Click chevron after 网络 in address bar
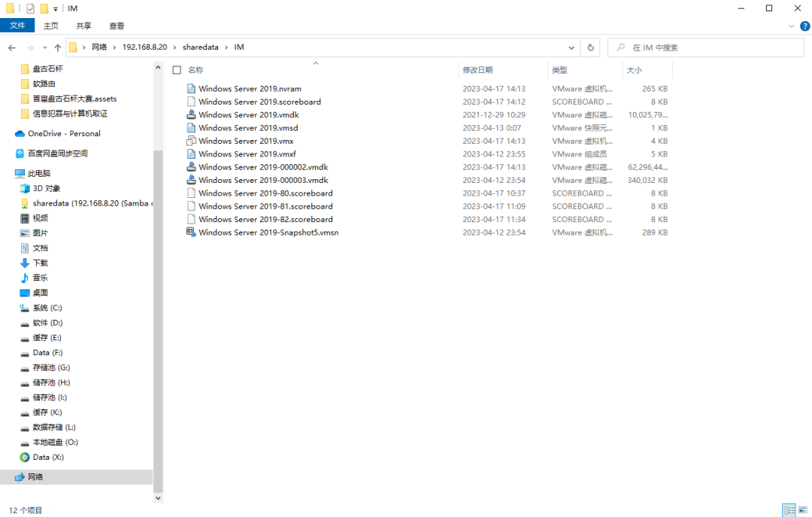Image resolution: width=812 pixels, height=517 pixels. tap(114, 47)
